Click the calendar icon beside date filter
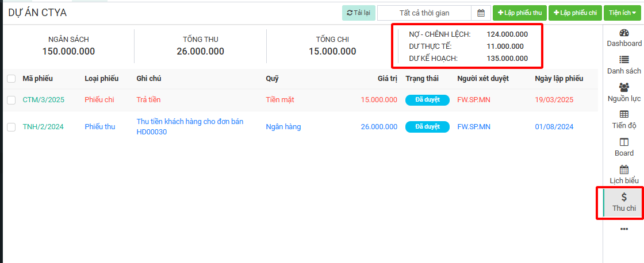Image resolution: width=644 pixels, height=263 pixels. click(x=481, y=13)
